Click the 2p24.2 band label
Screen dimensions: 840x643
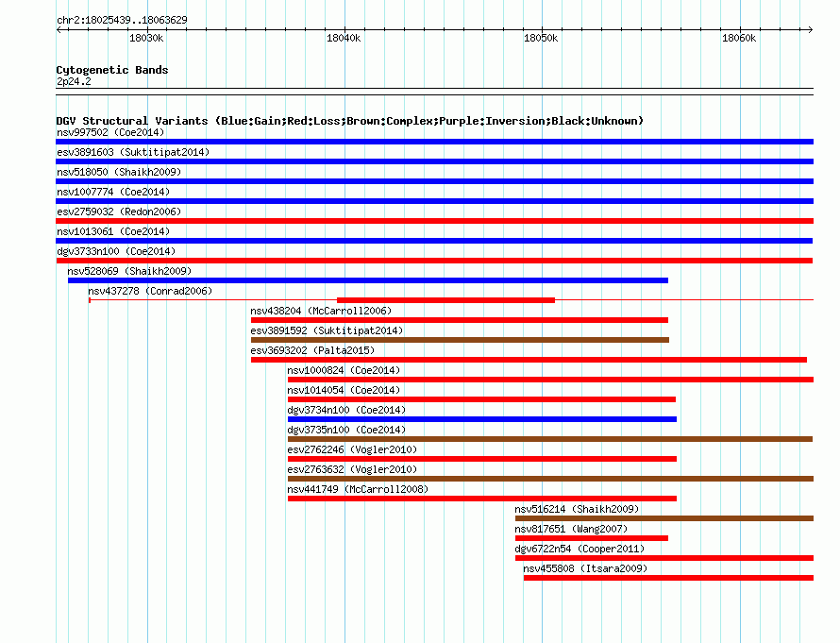[74, 81]
